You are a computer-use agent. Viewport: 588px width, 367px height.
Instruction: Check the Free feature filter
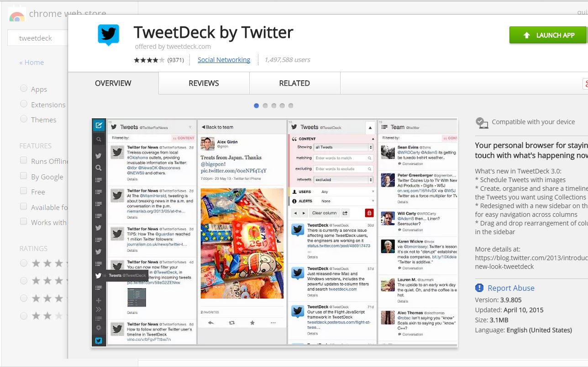[x=24, y=191]
